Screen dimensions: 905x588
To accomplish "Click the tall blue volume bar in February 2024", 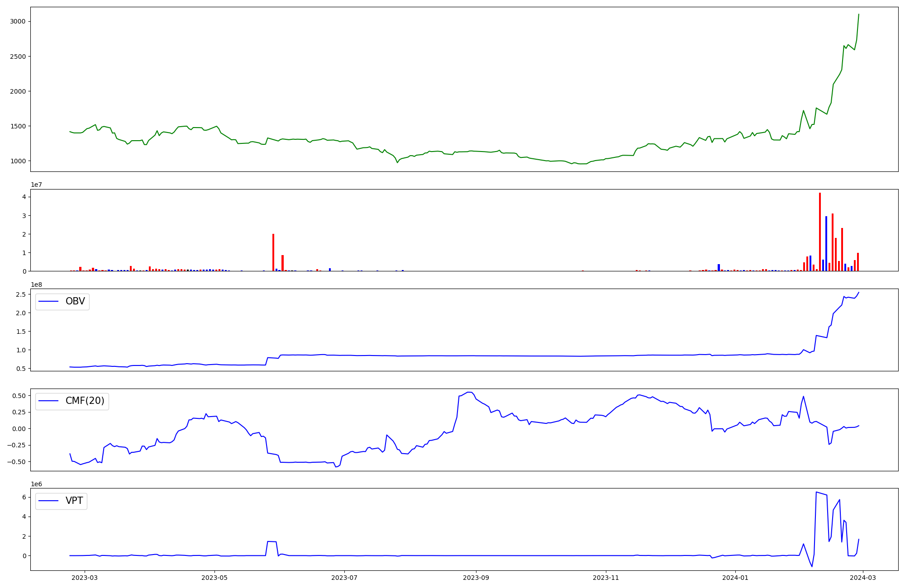I will pos(826,243).
